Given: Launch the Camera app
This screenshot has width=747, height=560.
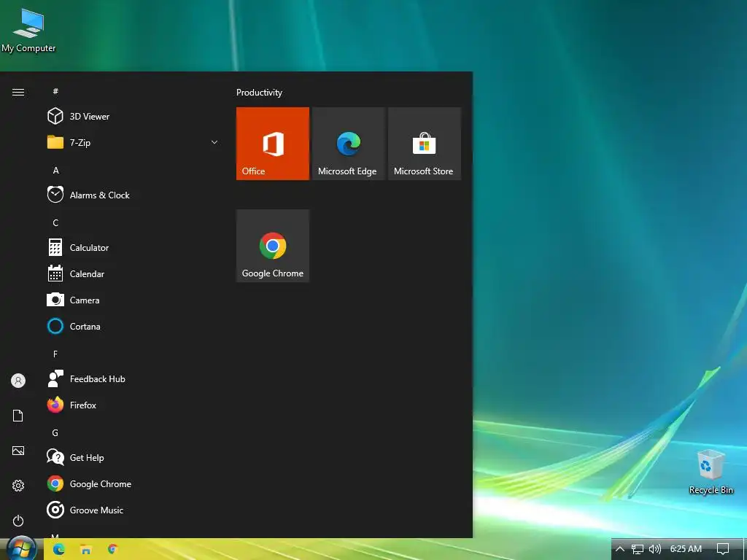Looking at the screenshot, I should tap(131, 300).
